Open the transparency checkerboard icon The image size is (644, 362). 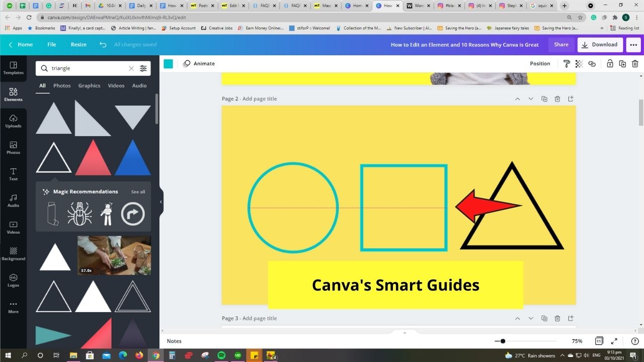tap(579, 64)
